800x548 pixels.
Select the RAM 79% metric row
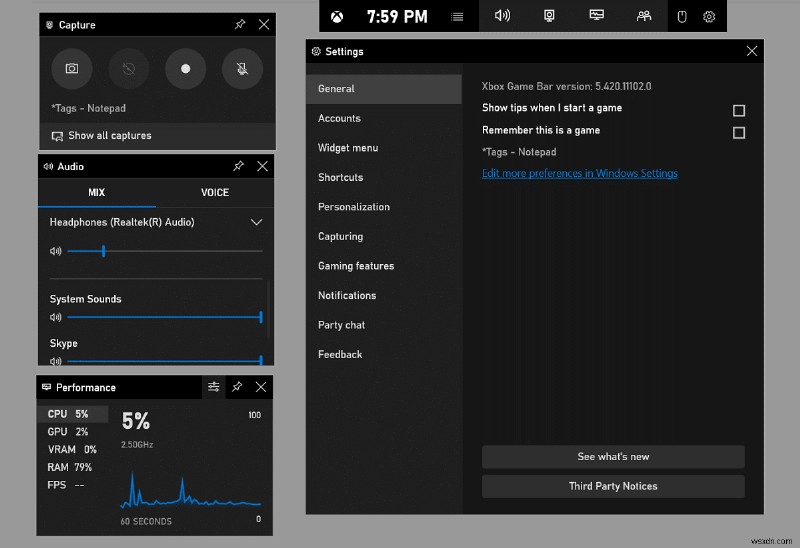click(72, 467)
